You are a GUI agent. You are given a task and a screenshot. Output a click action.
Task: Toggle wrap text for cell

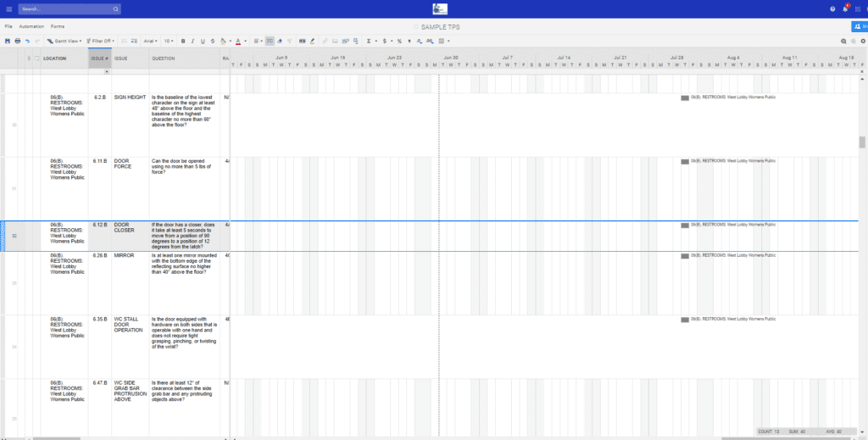pyautogui.click(x=270, y=41)
